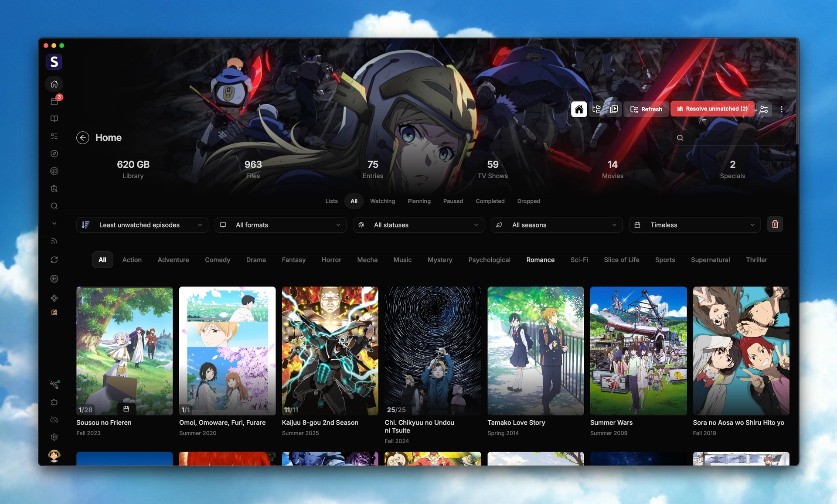
Task: Click the Sora no Aosa wo Shiru Hito yo title
Action: tap(738, 422)
